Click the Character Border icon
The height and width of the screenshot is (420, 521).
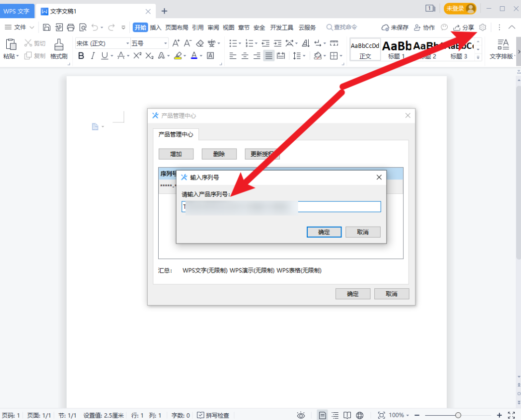pos(210,56)
